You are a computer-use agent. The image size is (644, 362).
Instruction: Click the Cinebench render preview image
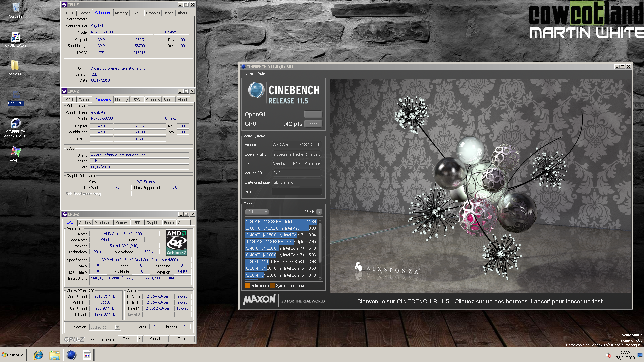tap(481, 186)
